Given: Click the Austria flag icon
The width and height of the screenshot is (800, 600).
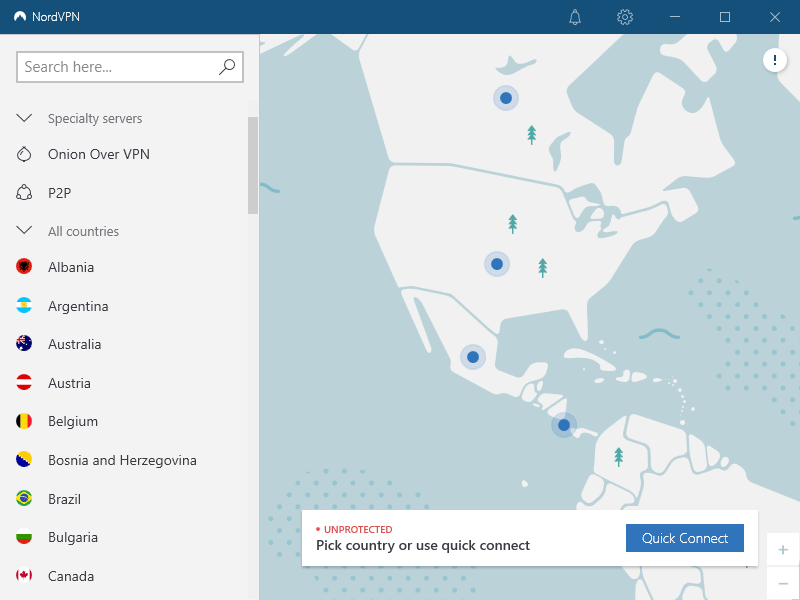Looking at the screenshot, I should [x=24, y=382].
